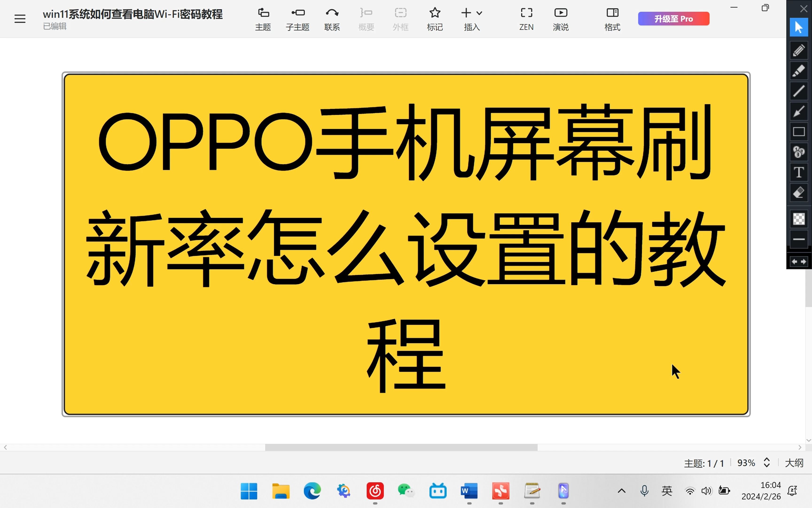812x508 pixels.
Task: Click the horizontal scrollbar left arrow
Action: click(x=5, y=447)
